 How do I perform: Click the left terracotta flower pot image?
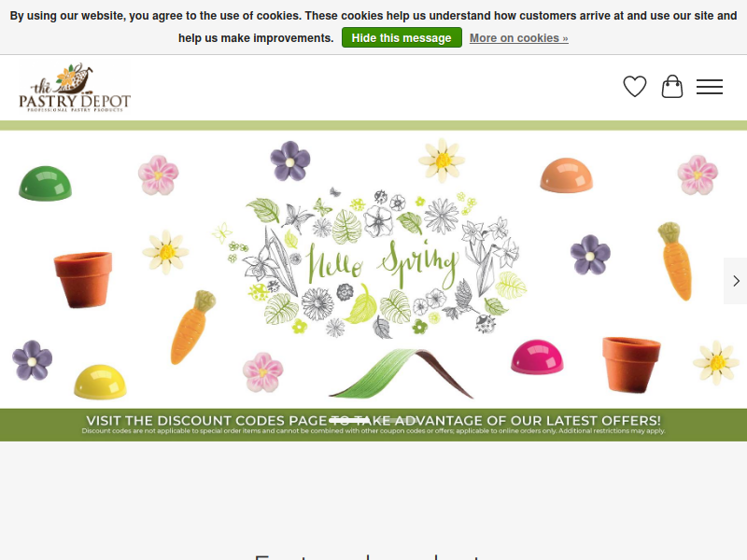click(x=83, y=280)
